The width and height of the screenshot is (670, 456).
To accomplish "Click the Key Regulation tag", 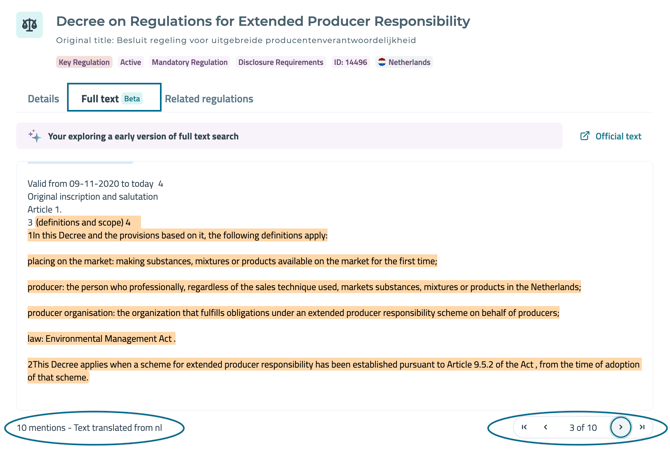I will (x=84, y=62).
